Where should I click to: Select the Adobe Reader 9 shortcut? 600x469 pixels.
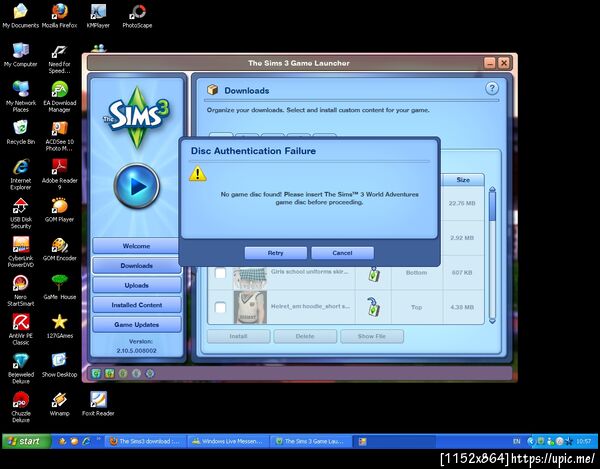coord(59,174)
